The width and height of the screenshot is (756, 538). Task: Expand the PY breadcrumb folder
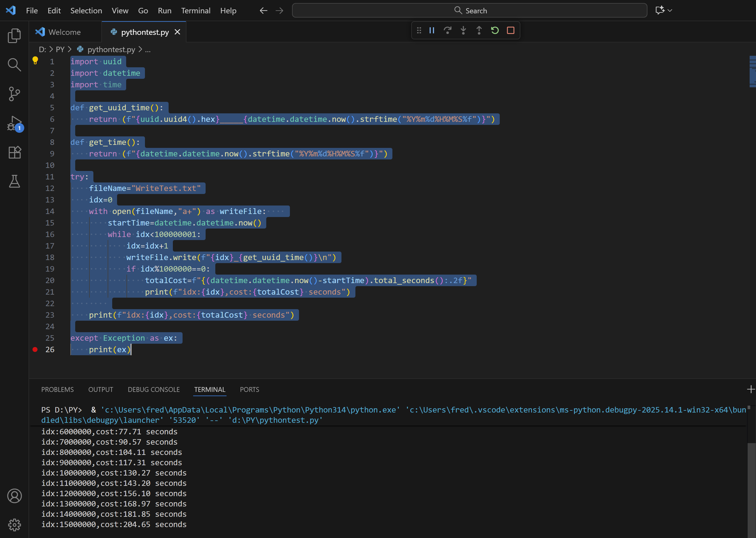pyautogui.click(x=60, y=49)
